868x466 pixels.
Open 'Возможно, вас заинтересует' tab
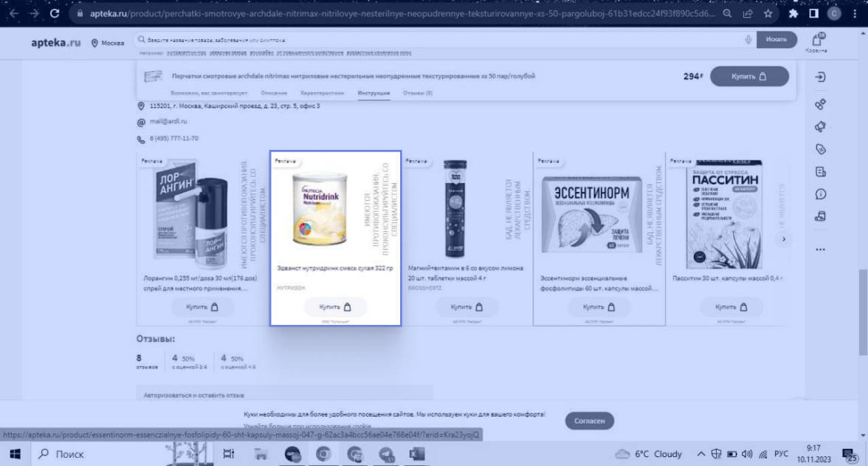pyautogui.click(x=209, y=93)
